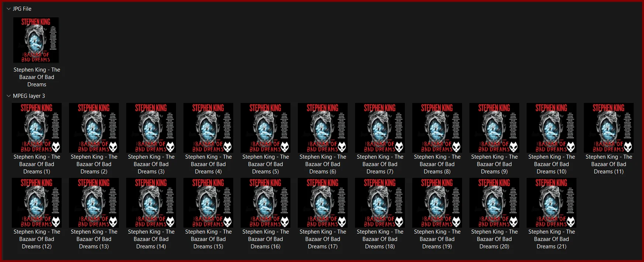
Task: Collapse the JPG File group chevron
Action: 8,8
